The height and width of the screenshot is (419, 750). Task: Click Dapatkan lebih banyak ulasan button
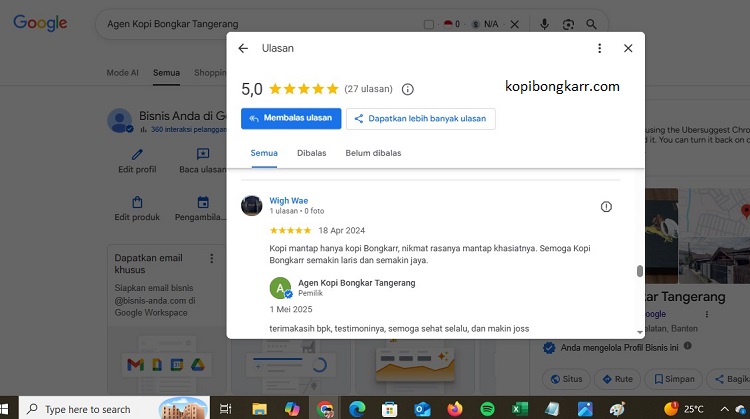[421, 119]
